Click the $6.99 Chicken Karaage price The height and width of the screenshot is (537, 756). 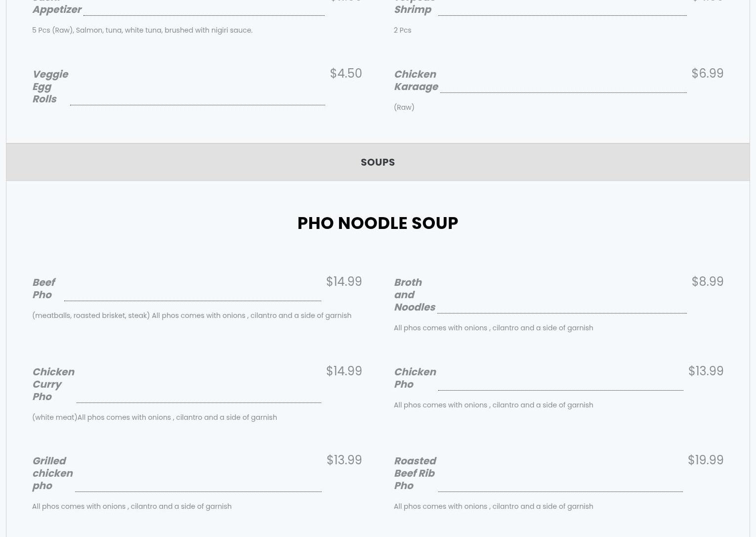[x=708, y=73]
